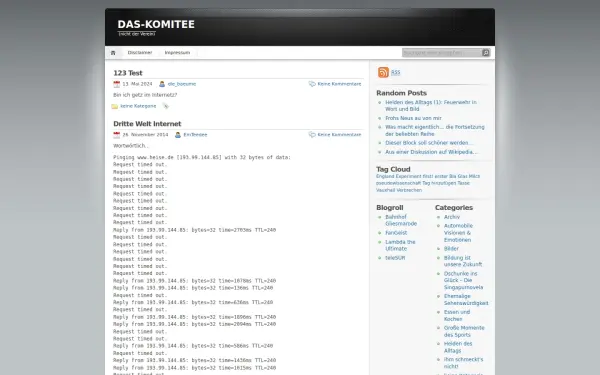Open Ihm schmeckt's nicht! category
The height and width of the screenshot is (375, 600).
(463, 363)
